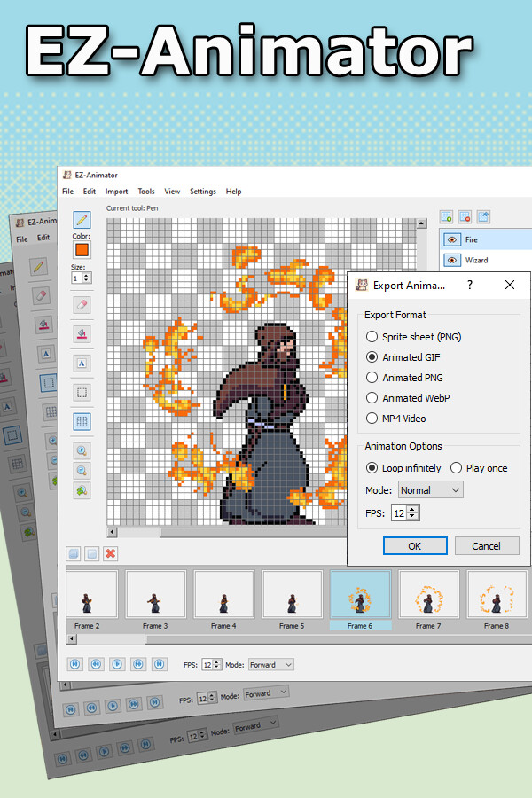Activate the dotted rectangle selection tool
Image resolution: width=532 pixels, height=798 pixels.
coord(82,392)
